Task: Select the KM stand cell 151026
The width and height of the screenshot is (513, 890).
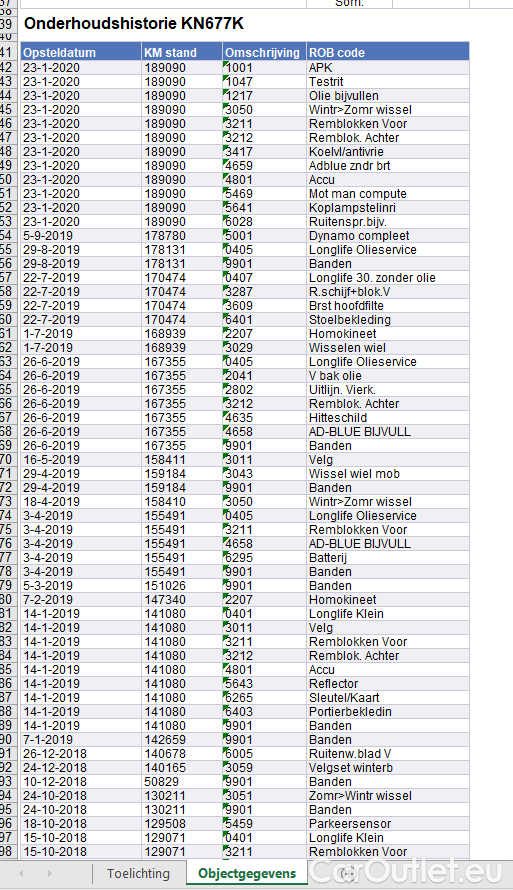Action: [182, 586]
